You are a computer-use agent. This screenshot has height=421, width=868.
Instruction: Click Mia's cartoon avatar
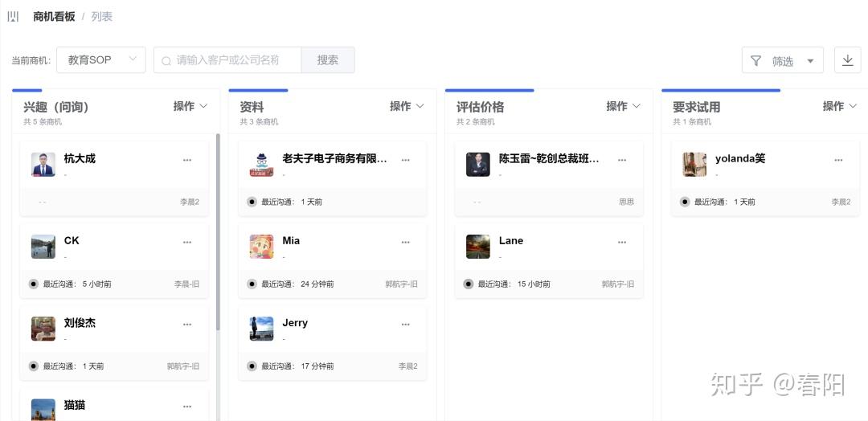click(262, 247)
